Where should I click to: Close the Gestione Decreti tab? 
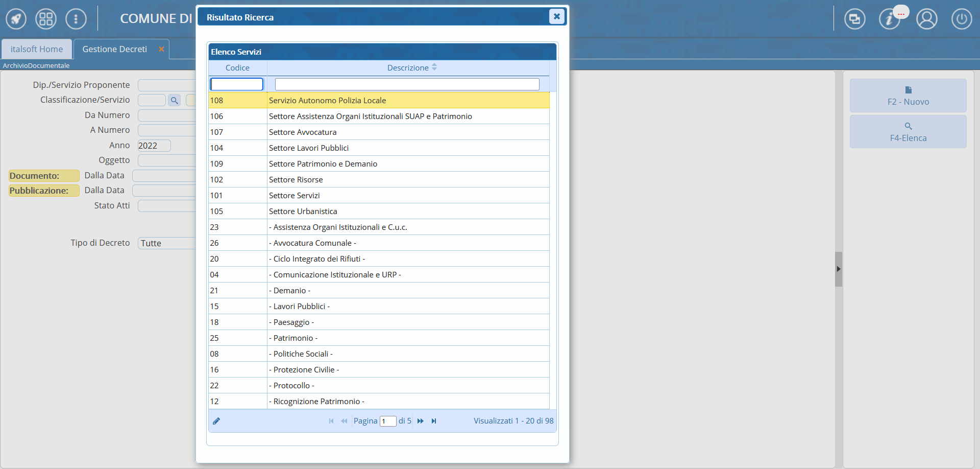tap(161, 49)
